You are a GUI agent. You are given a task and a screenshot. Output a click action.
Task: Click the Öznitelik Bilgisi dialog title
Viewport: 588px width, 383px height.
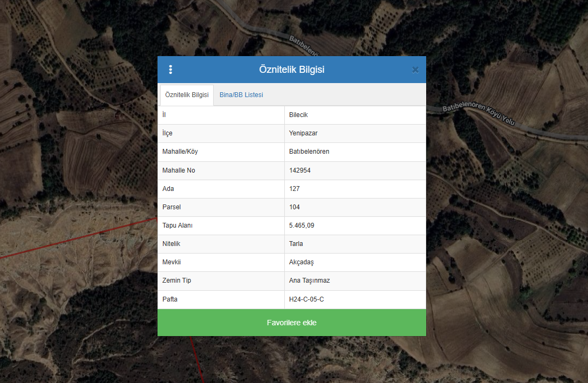(291, 70)
